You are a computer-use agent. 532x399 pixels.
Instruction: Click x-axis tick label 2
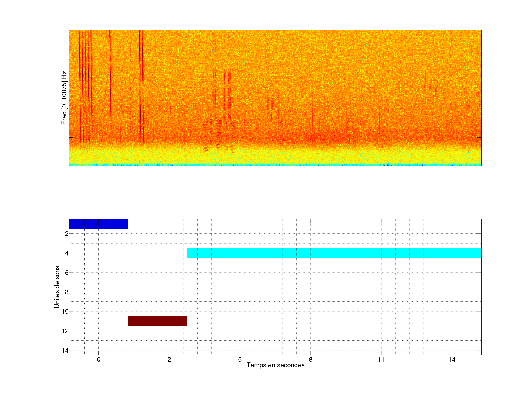click(169, 359)
